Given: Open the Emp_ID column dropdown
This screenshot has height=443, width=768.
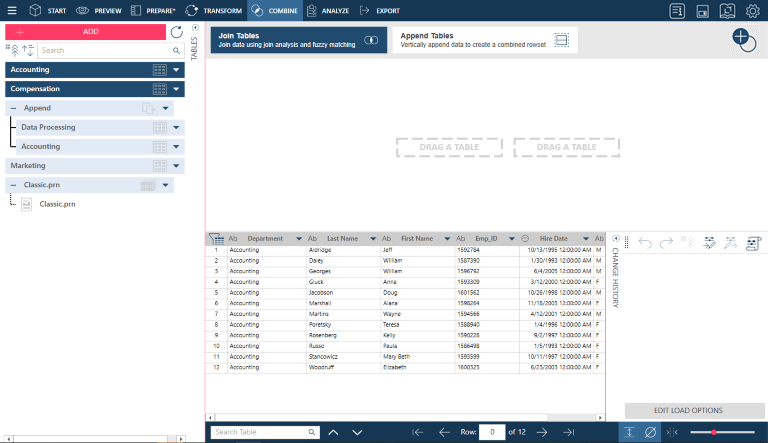Looking at the screenshot, I should (511, 239).
